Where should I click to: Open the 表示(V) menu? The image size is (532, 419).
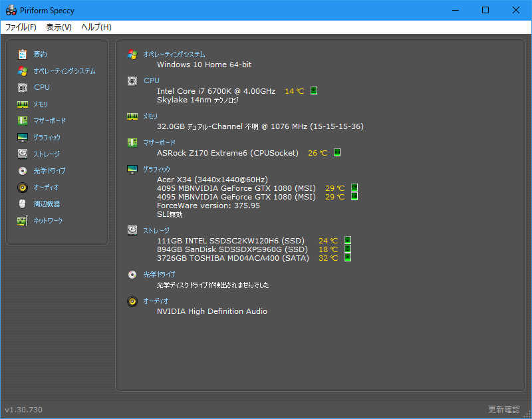[59, 27]
